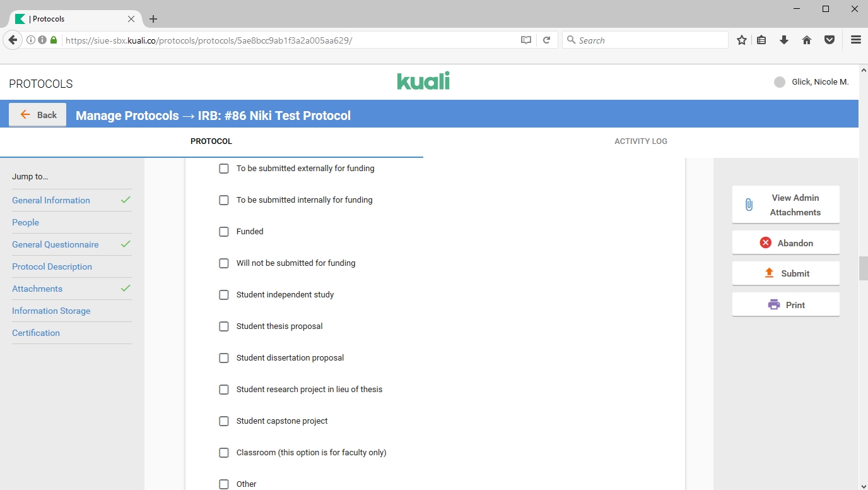
Task: Check the Funded checkbox
Action: coord(224,232)
